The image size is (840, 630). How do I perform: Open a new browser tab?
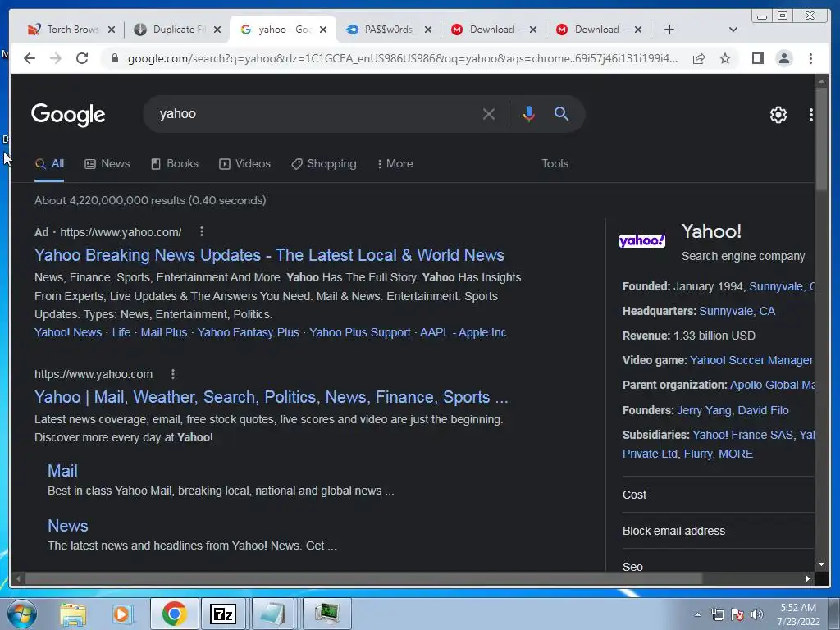pyautogui.click(x=669, y=30)
